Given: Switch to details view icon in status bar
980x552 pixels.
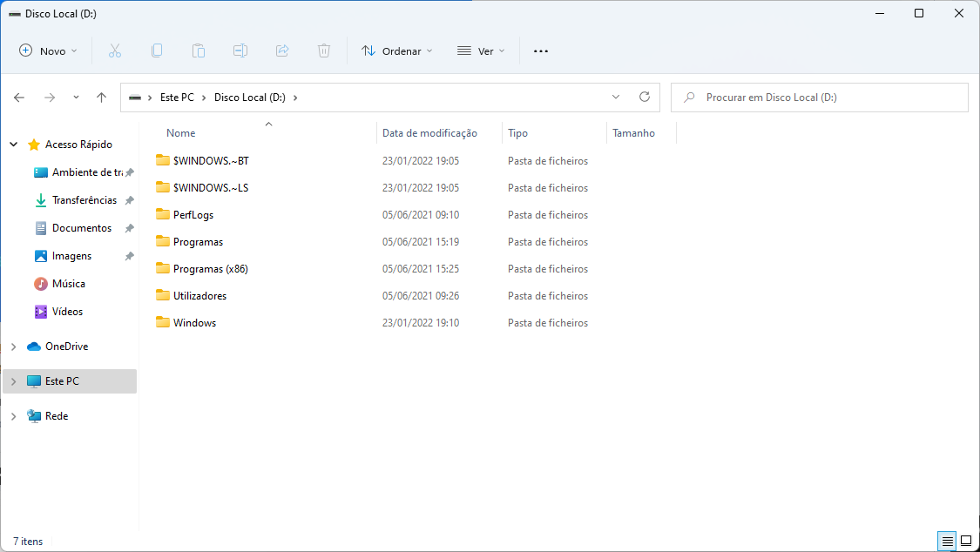Looking at the screenshot, I should point(948,541).
